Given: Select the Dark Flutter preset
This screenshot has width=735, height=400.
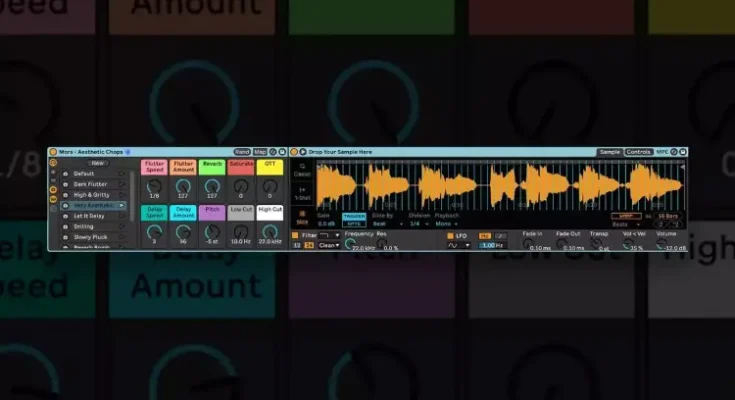Looking at the screenshot, I should pos(91,183).
